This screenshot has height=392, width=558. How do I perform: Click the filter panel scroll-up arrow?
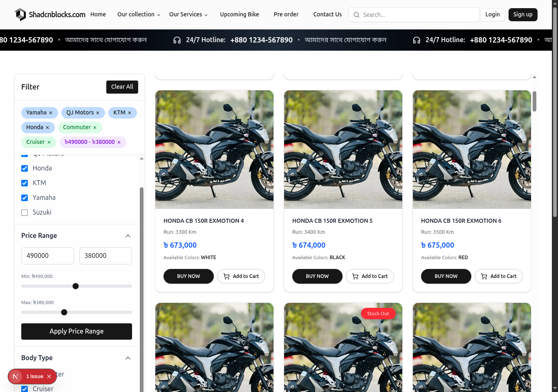coord(141,159)
